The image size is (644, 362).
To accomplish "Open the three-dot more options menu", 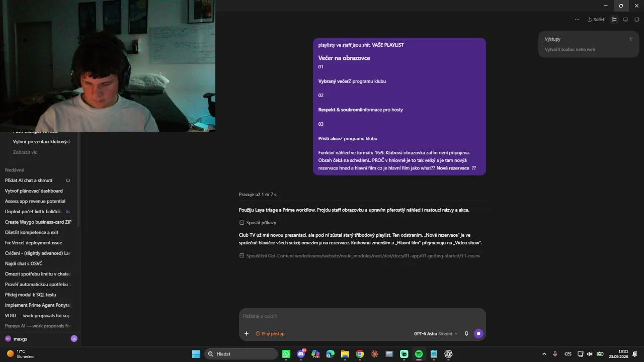I will coord(577,20).
